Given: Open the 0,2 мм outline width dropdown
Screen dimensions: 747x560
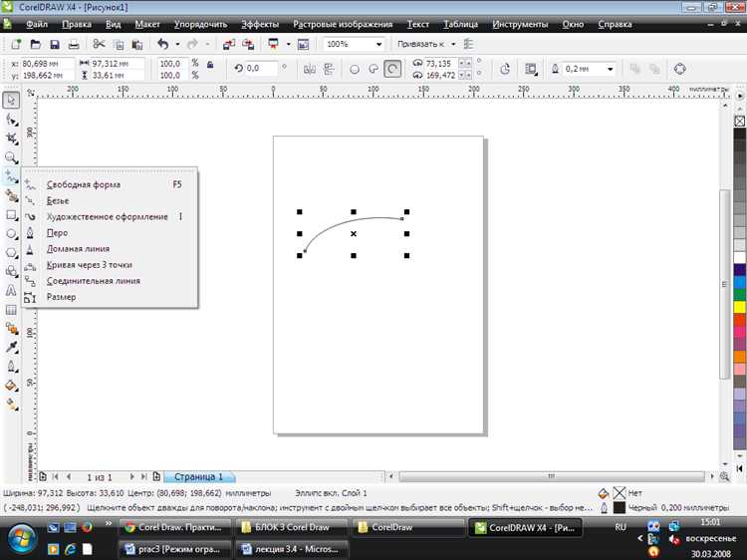Looking at the screenshot, I should 610,69.
